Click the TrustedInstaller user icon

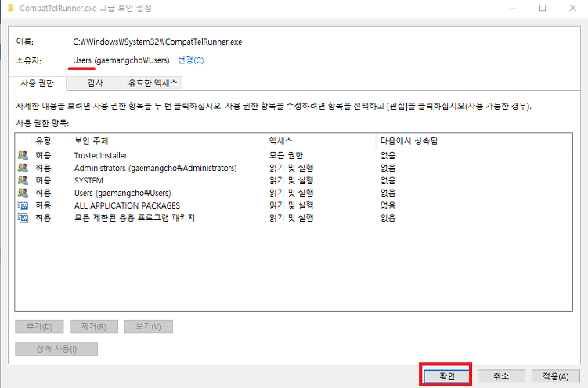[x=22, y=155]
